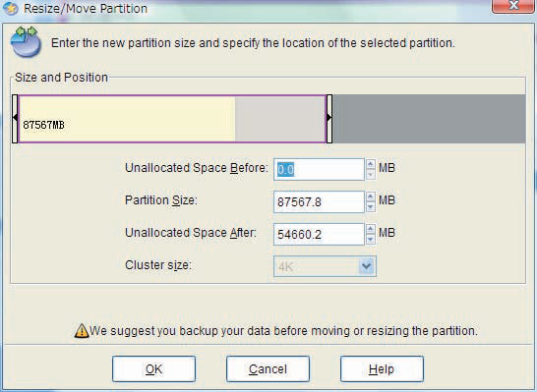
Task: Click the Cancel button
Action: (268, 368)
